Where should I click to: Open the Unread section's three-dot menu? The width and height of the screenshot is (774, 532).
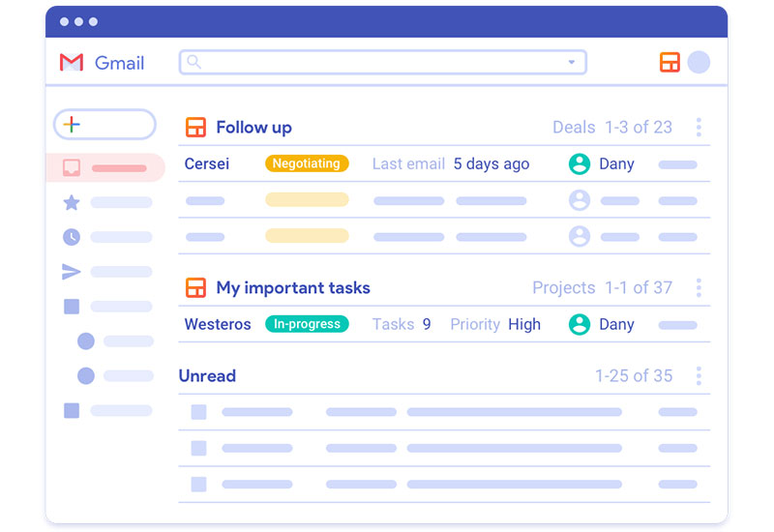(x=699, y=376)
